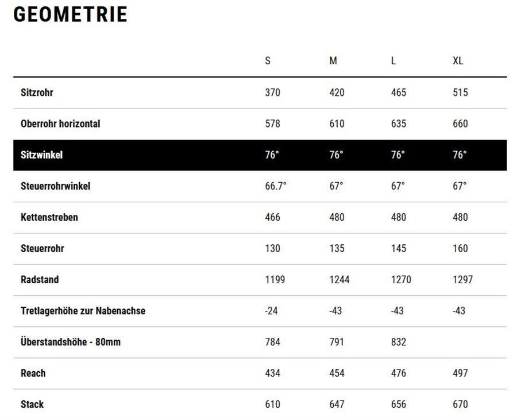Click the Reach row label
Image resolution: width=517 pixels, height=420 pixels.
[x=33, y=373]
